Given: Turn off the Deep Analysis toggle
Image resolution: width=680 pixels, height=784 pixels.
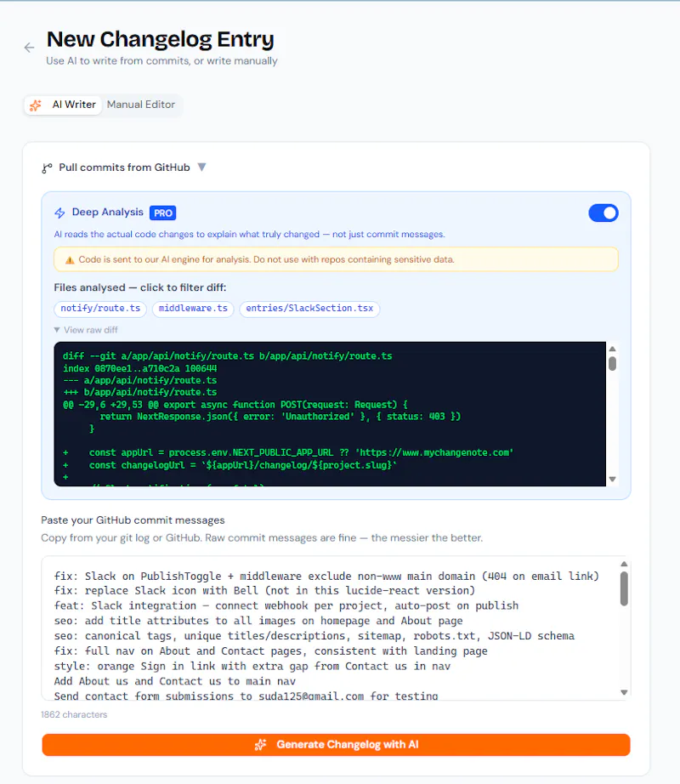Looking at the screenshot, I should 603,213.
